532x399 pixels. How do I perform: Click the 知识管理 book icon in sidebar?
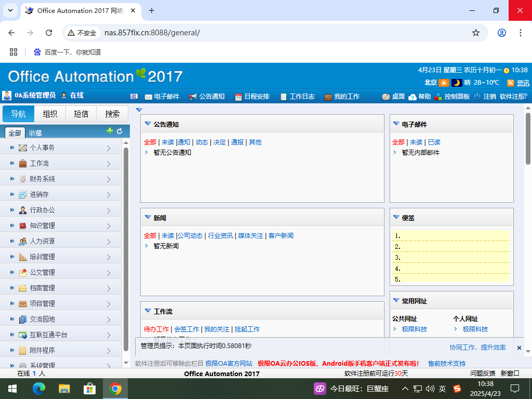tap(23, 225)
